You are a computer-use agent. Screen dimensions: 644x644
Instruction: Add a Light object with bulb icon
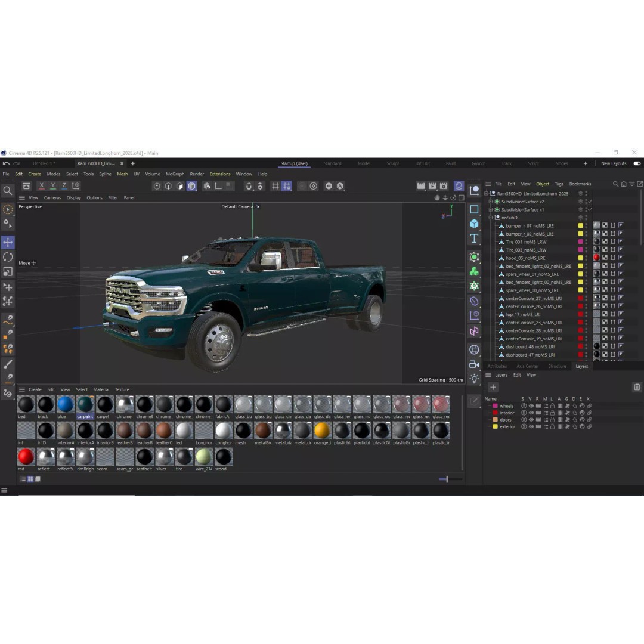475,379
